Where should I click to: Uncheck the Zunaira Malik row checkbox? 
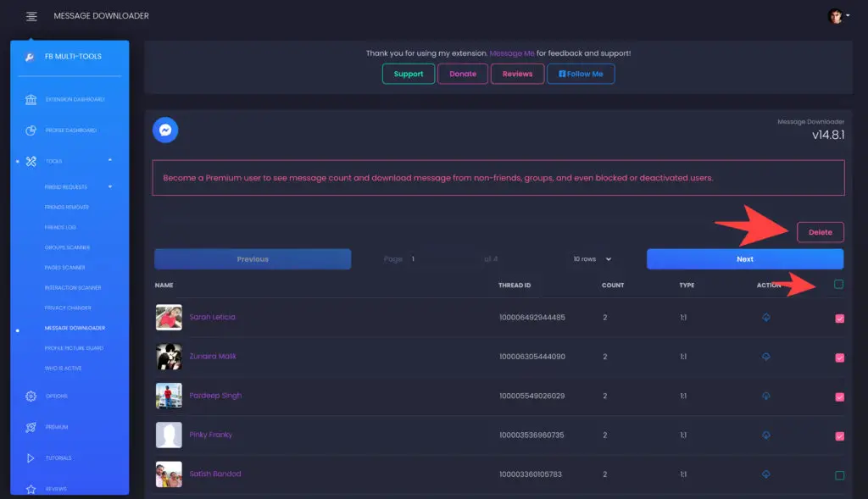pyautogui.click(x=840, y=358)
